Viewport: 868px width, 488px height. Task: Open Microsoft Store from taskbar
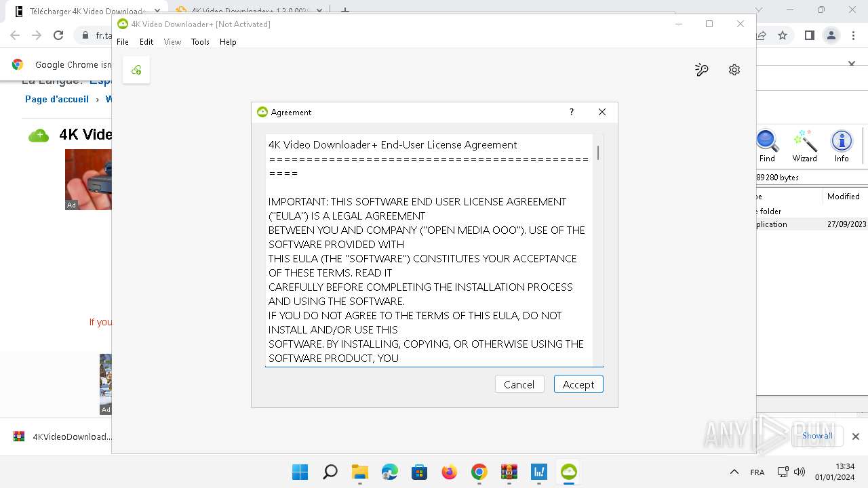419,472
